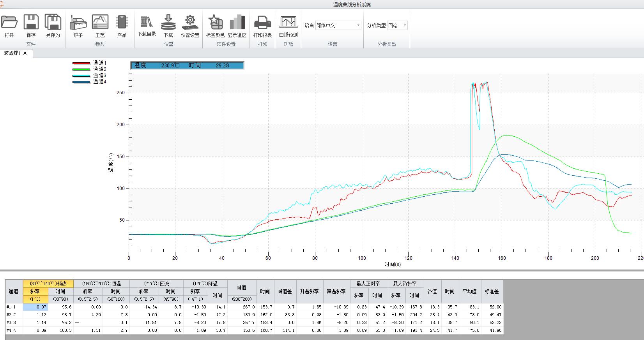Select the 产品 (Product) icon
The width and height of the screenshot is (644, 340).
pyautogui.click(x=122, y=23)
